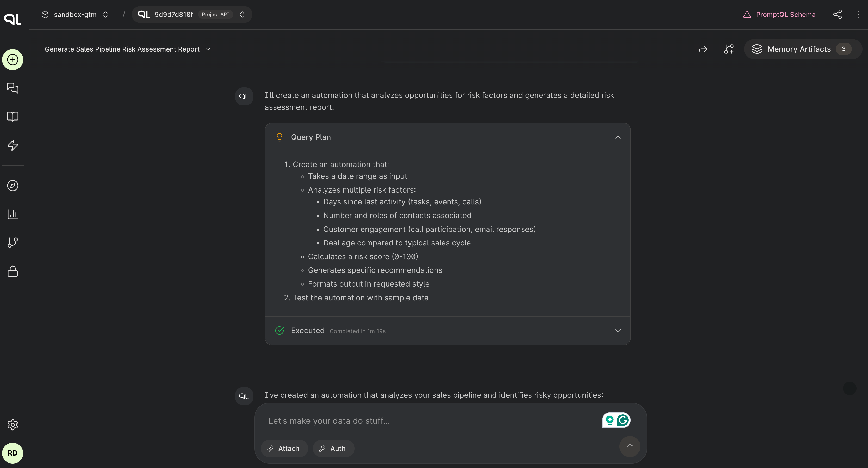Click 'Deal age compared to typical sales cycle'
The height and width of the screenshot is (468, 868).
point(397,243)
